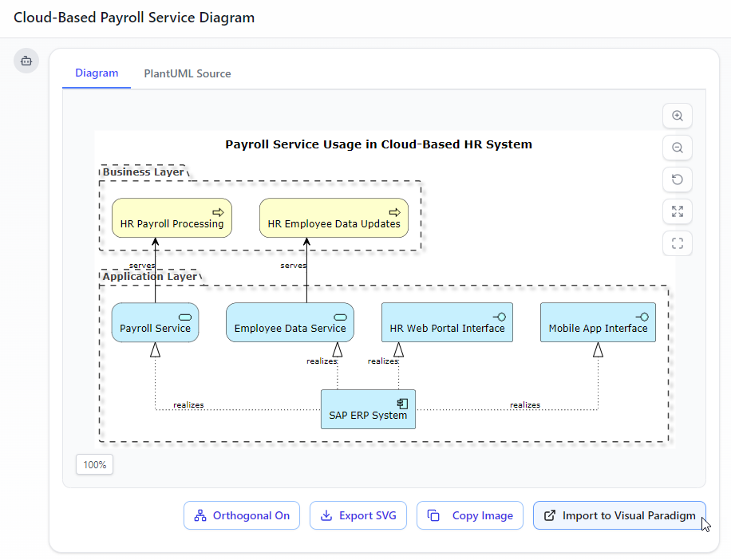
Task: Open the robot assistant icon
Action: (26, 61)
